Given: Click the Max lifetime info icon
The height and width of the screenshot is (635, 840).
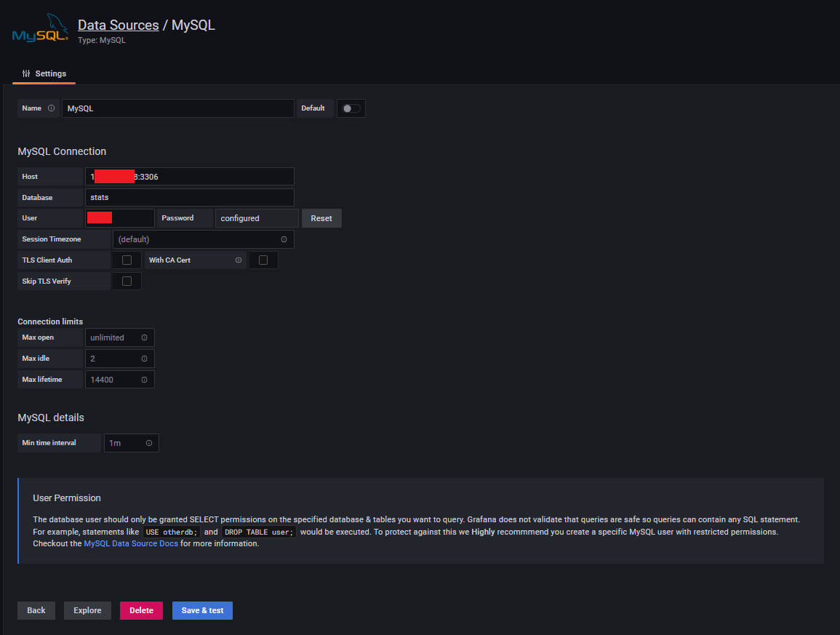Looking at the screenshot, I should 145,379.
